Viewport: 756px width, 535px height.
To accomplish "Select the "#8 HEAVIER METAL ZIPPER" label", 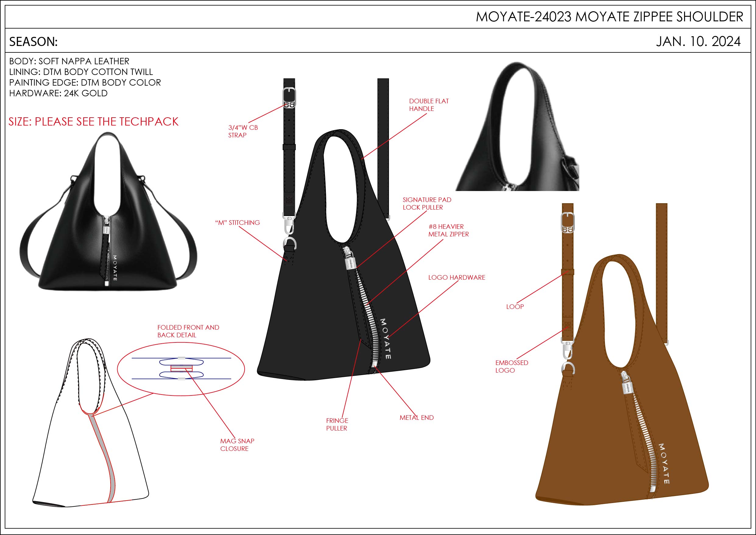I will click(448, 230).
